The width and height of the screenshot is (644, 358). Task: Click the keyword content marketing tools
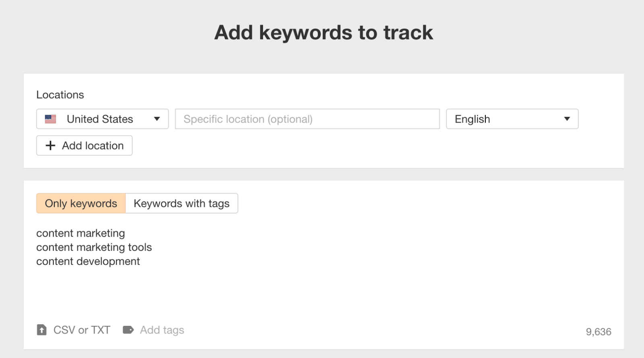[94, 247]
